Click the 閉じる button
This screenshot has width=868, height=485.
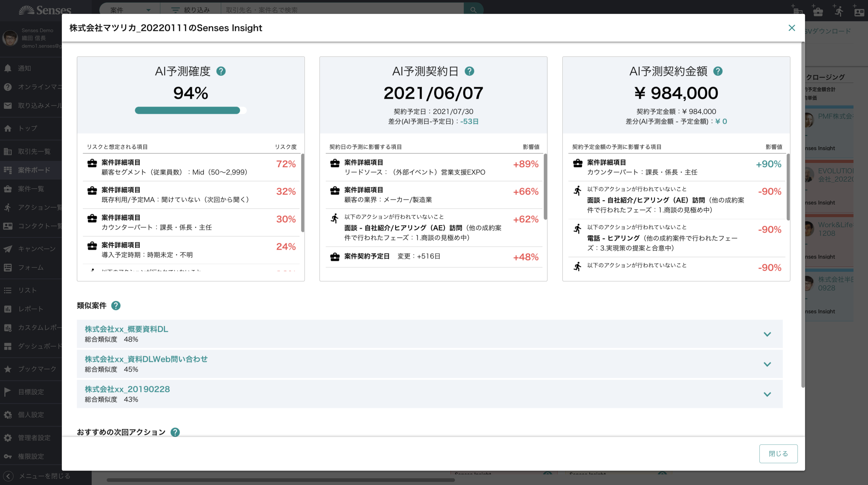pyautogui.click(x=778, y=454)
